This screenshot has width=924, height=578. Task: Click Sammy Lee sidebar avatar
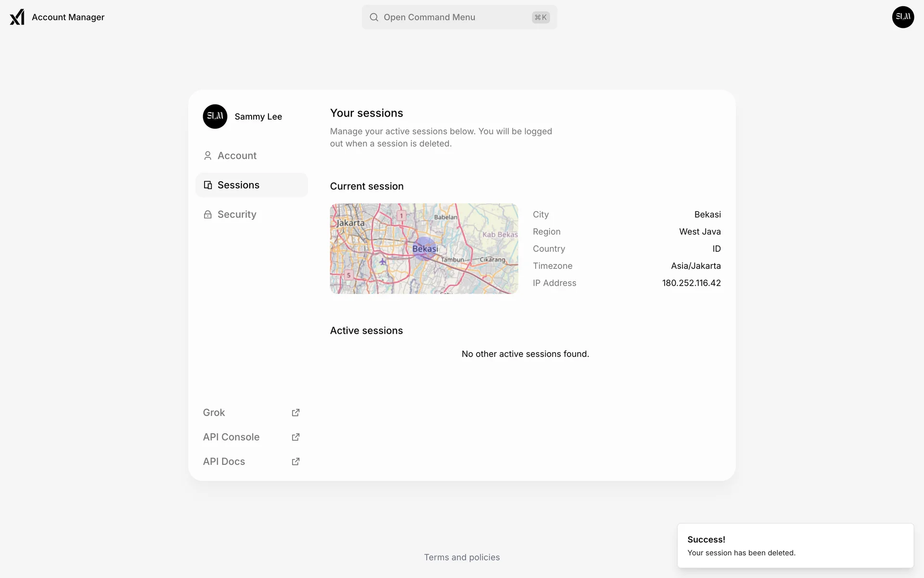(x=215, y=117)
